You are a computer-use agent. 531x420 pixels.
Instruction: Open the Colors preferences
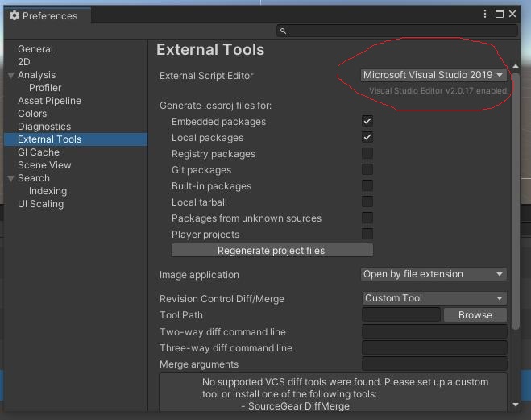tap(32, 114)
